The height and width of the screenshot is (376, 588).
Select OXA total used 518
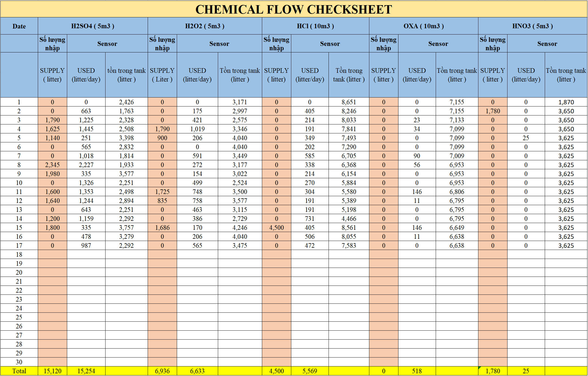tap(417, 371)
